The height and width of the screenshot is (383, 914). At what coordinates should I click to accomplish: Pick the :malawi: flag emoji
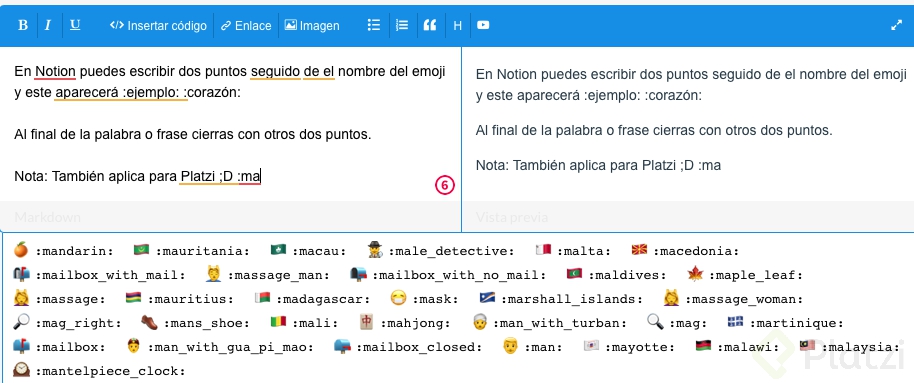(737, 347)
